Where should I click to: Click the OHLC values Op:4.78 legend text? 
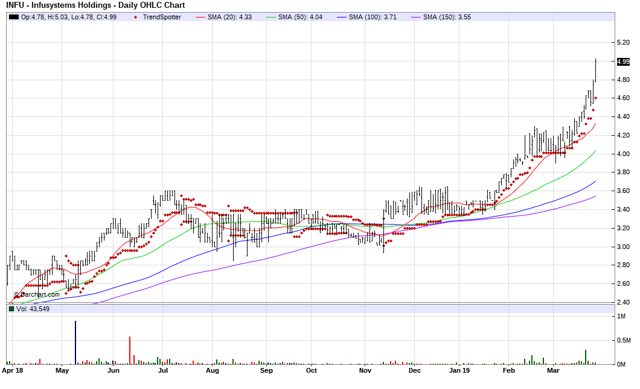(69, 17)
